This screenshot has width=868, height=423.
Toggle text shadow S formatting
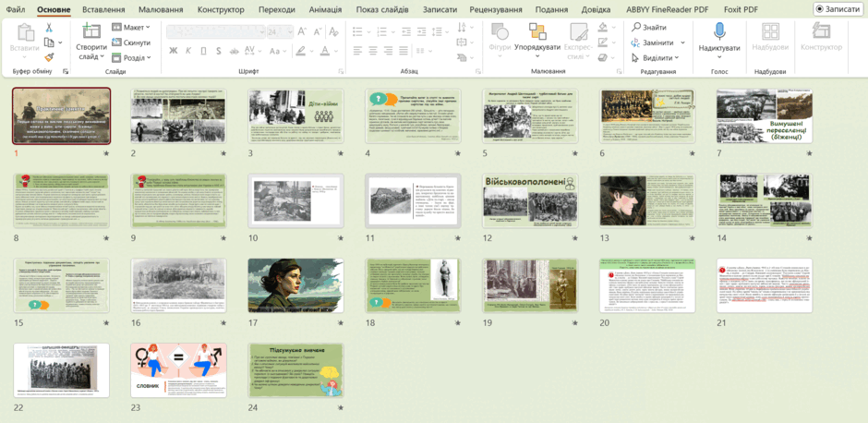tap(219, 51)
